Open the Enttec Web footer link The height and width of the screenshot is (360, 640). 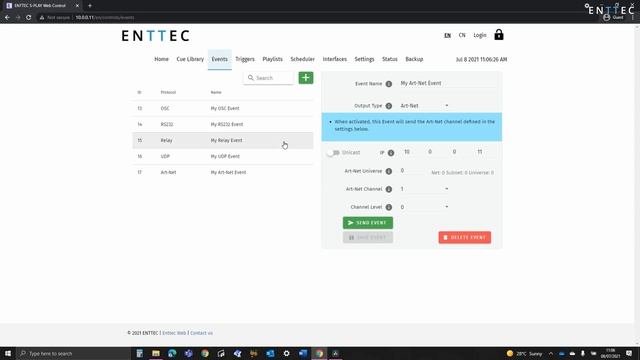(x=174, y=333)
